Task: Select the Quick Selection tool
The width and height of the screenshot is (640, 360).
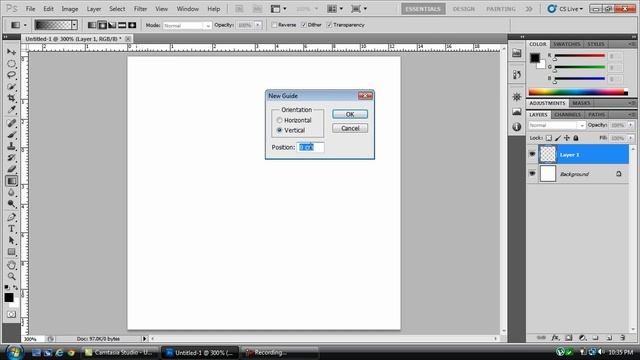Action: pos(11,87)
